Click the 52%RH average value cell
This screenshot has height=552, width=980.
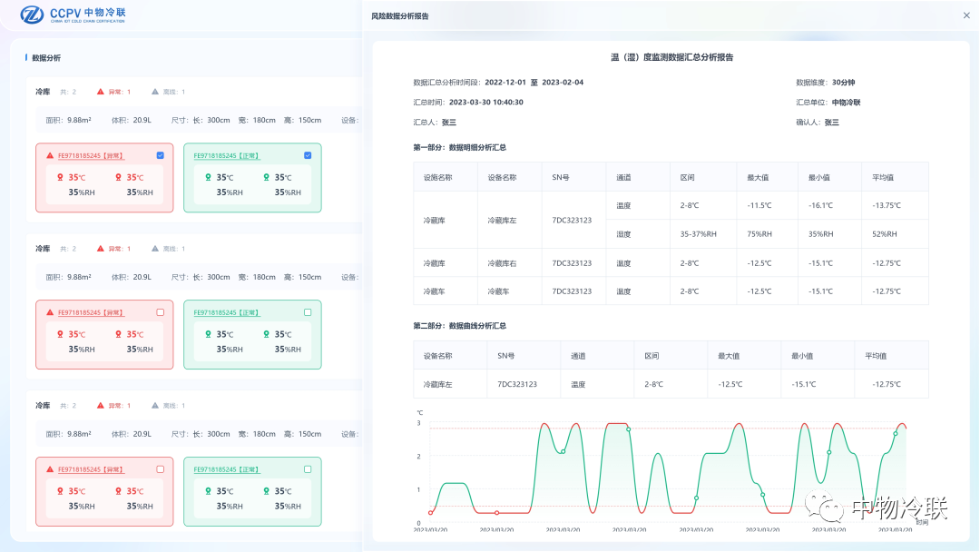click(x=895, y=234)
